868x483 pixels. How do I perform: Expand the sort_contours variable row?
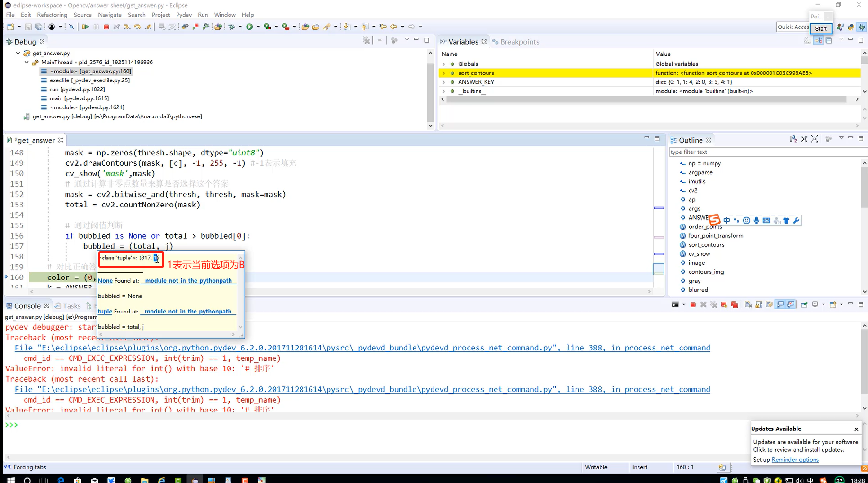(443, 73)
